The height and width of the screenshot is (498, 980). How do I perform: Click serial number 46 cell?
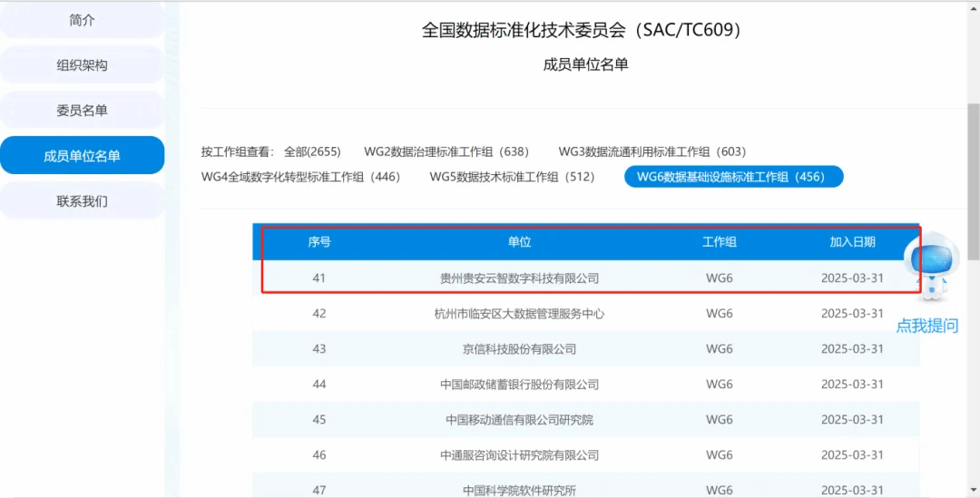pyautogui.click(x=319, y=454)
